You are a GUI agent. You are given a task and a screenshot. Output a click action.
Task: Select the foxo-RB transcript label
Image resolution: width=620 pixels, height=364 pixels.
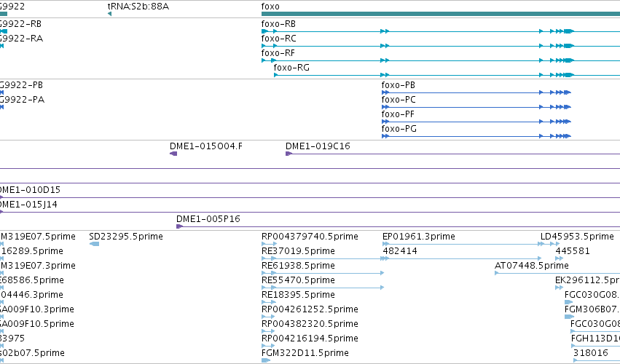click(278, 24)
